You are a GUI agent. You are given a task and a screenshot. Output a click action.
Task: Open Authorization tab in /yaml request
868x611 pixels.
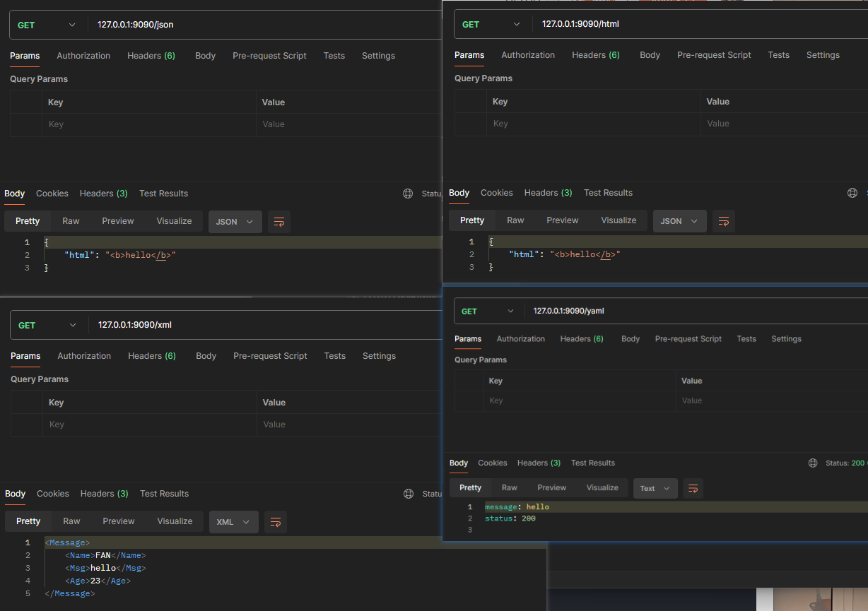click(x=521, y=339)
